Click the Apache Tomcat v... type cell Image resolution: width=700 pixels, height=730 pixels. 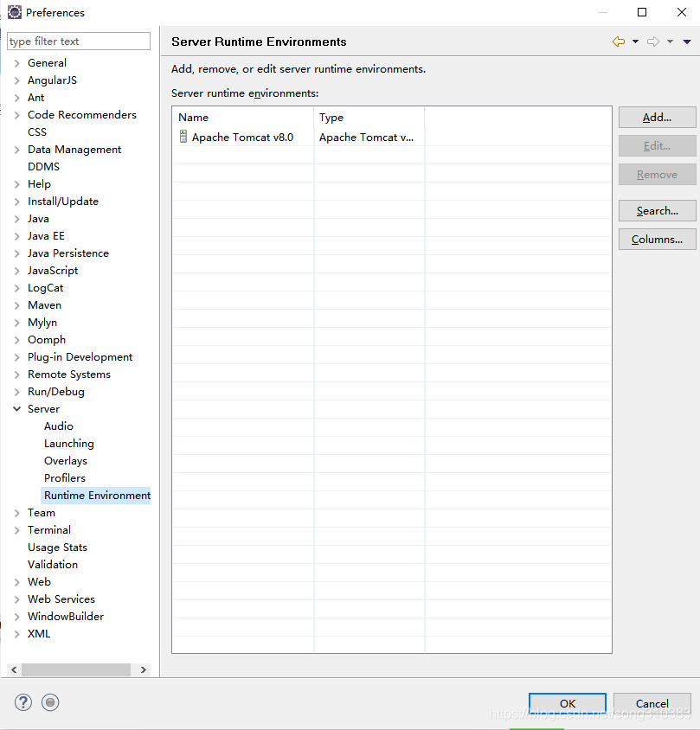(366, 137)
